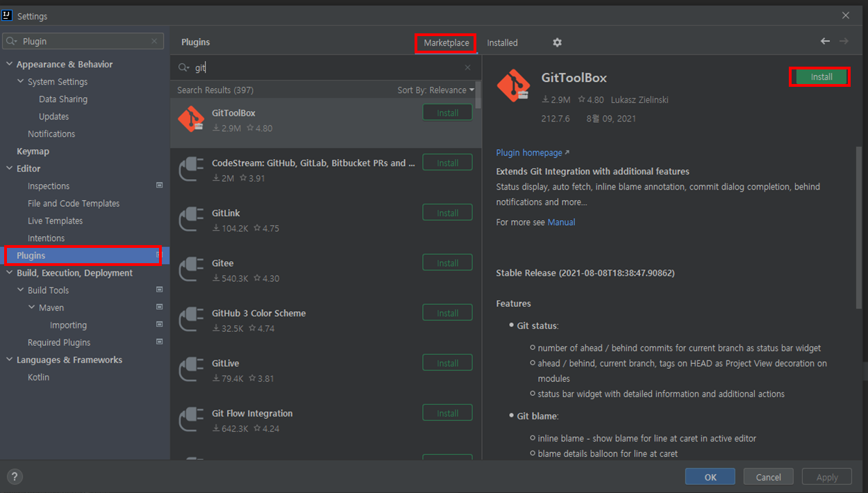Confirm settings with the OK button
The width and height of the screenshot is (868, 493).
[x=710, y=477]
